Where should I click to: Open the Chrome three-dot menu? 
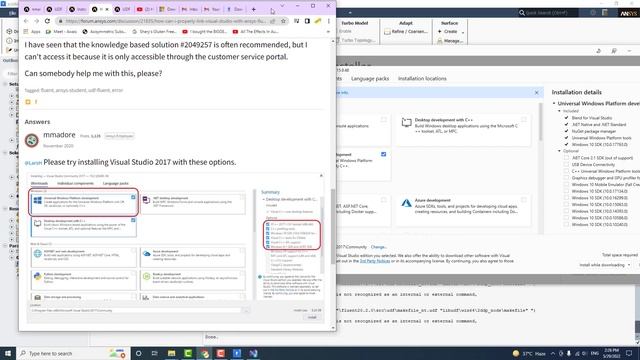point(329,21)
